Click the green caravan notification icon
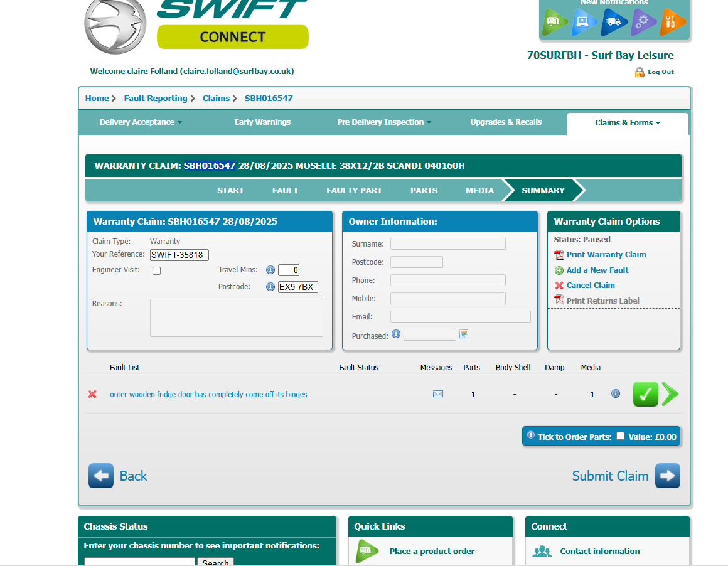The height and width of the screenshot is (566, 728). [555, 22]
